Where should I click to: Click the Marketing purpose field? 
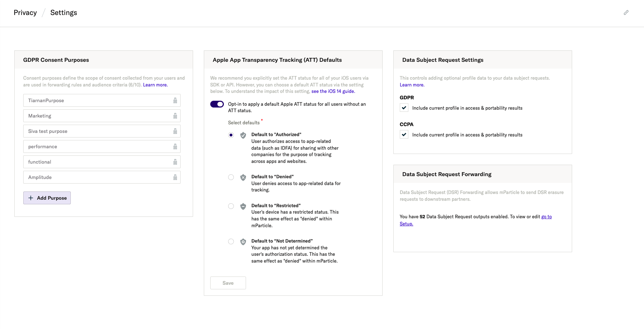click(x=102, y=116)
